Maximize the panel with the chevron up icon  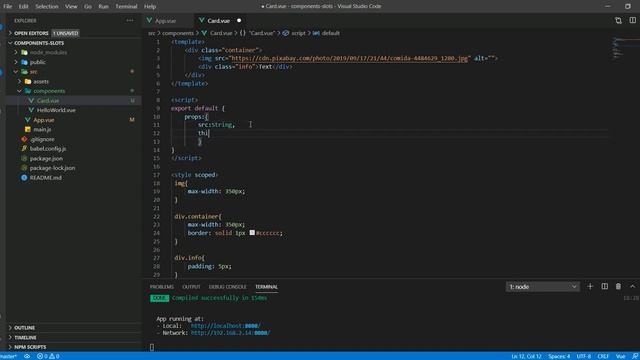pyautogui.click(x=632, y=287)
